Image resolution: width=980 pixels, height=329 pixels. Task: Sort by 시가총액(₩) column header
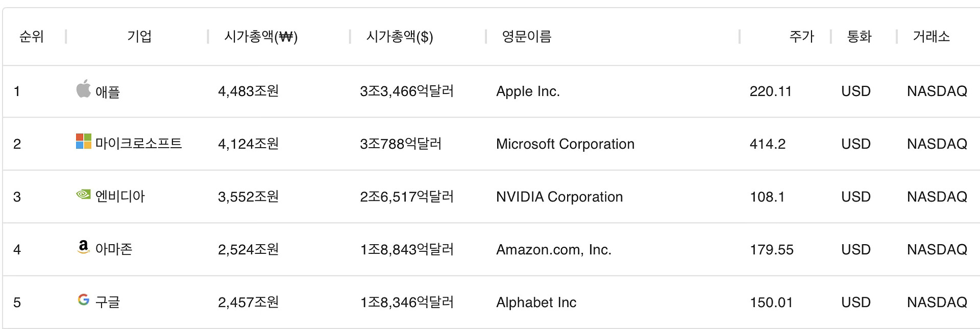pos(261,37)
